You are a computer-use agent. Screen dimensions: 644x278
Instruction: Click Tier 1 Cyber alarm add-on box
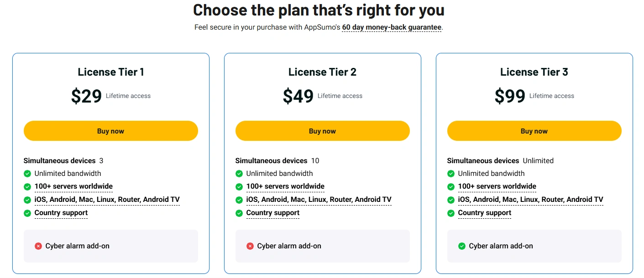(x=111, y=246)
